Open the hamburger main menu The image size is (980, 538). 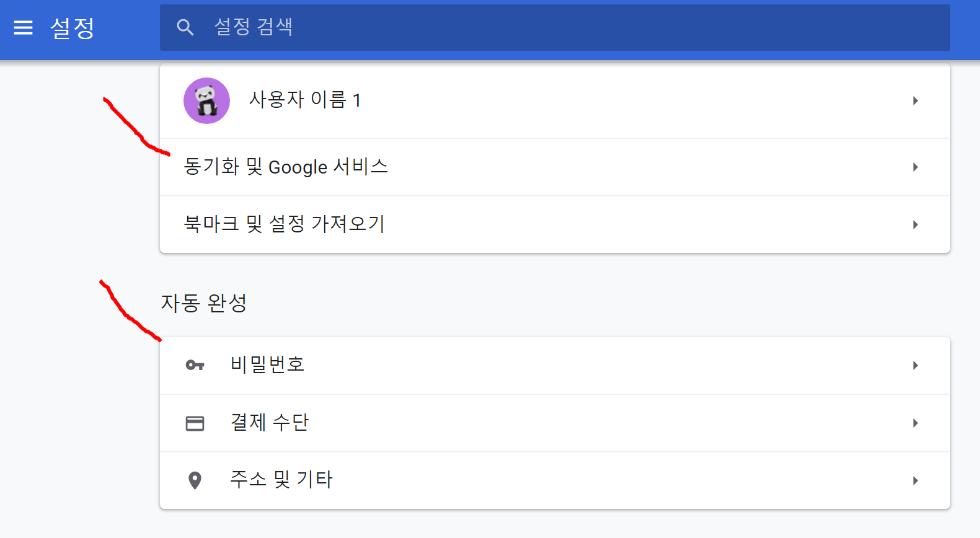[x=23, y=28]
